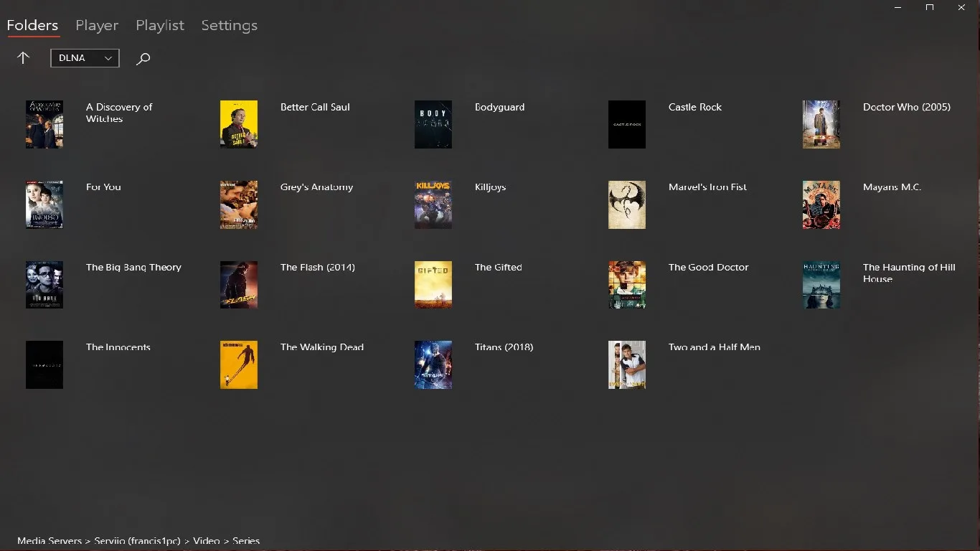Image resolution: width=980 pixels, height=551 pixels.
Task: Select the 'Mayans M.C.' title text
Action: pos(892,187)
